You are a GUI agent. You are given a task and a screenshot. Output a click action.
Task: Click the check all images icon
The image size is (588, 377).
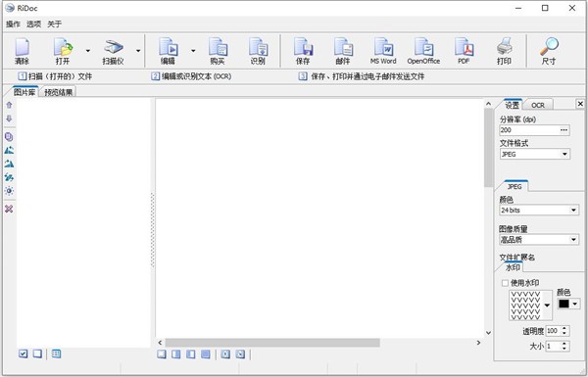click(24, 353)
